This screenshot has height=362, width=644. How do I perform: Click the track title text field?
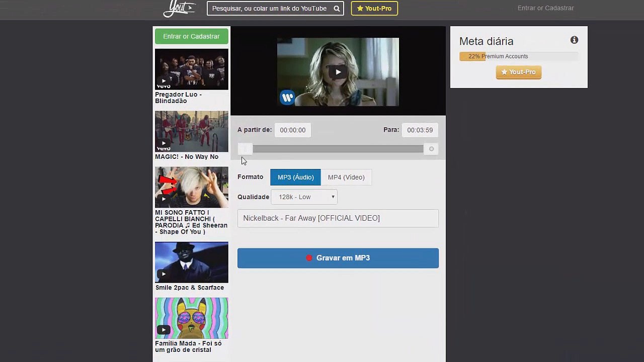pyautogui.click(x=338, y=218)
